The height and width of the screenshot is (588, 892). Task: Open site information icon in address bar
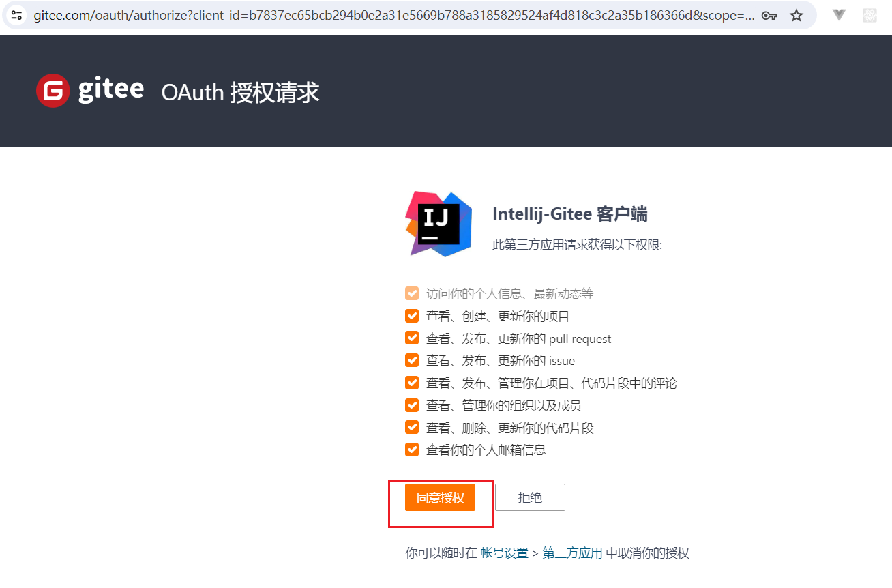click(17, 15)
